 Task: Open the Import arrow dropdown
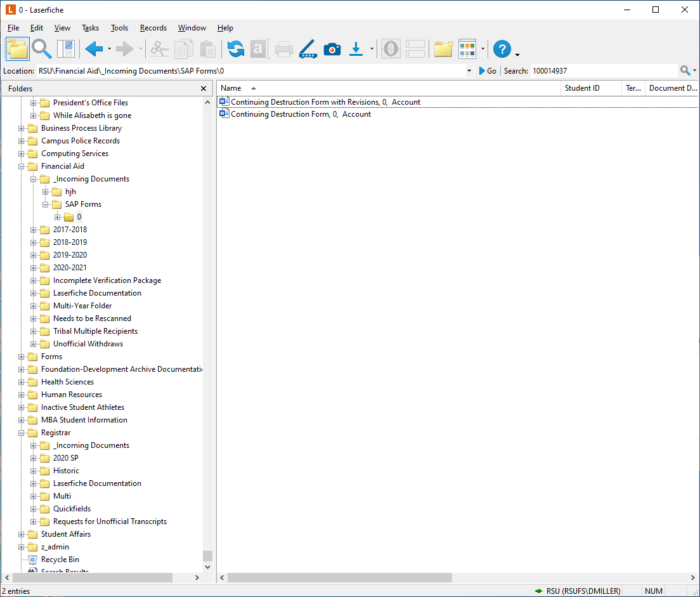point(372,49)
